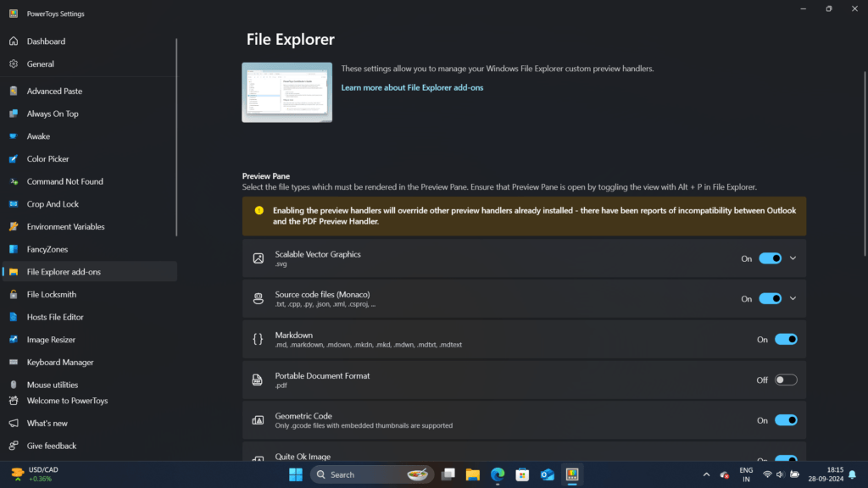Screen dimensions: 868x488
Task: Switch off the Markdown preview toggle
Action: (x=786, y=339)
